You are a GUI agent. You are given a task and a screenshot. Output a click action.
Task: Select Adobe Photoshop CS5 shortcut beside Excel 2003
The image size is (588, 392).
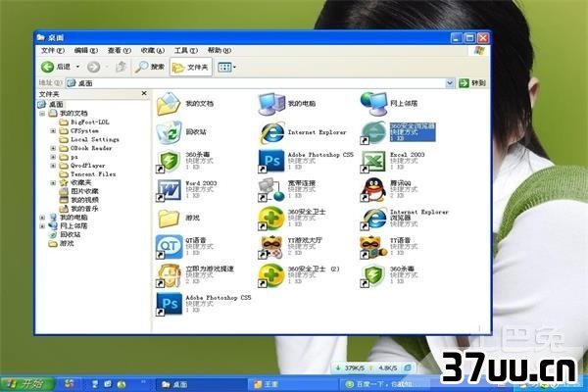pyautogui.click(x=271, y=162)
